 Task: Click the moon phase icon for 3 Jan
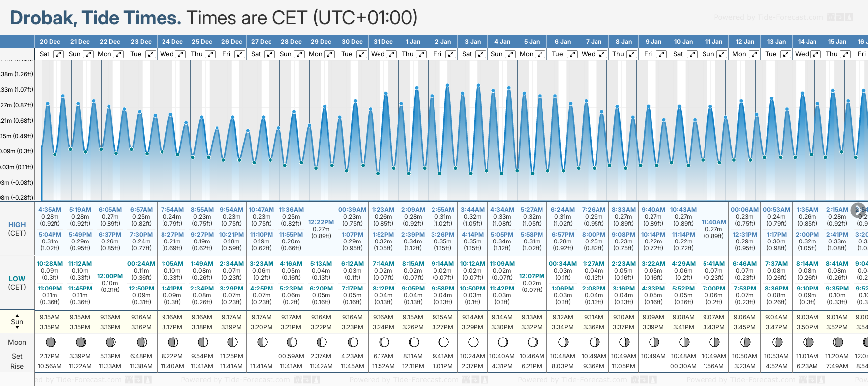(x=473, y=342)
